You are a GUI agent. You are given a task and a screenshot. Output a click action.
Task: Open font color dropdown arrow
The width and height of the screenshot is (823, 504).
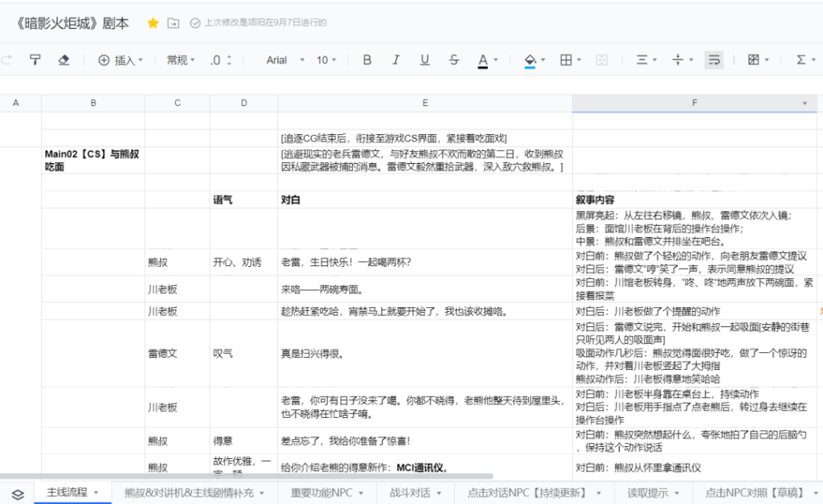(x=495, y=60)
